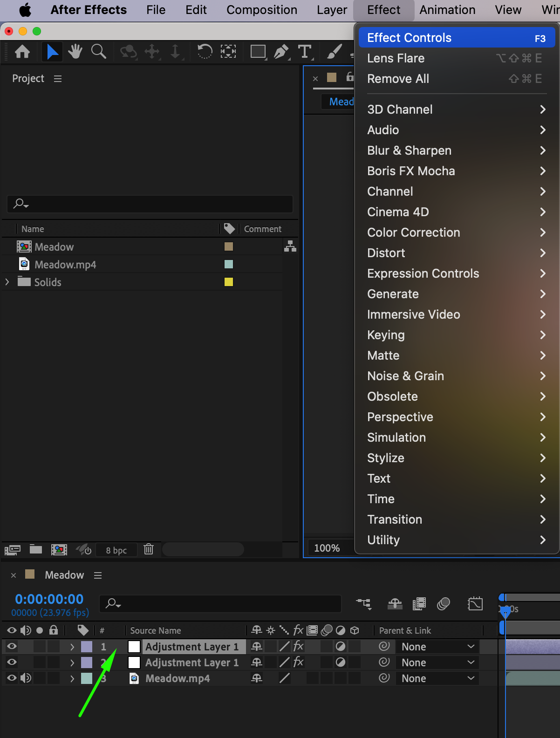
Task: Expand Meadow.mp4 layer properties
Action: tap(72, 678)
